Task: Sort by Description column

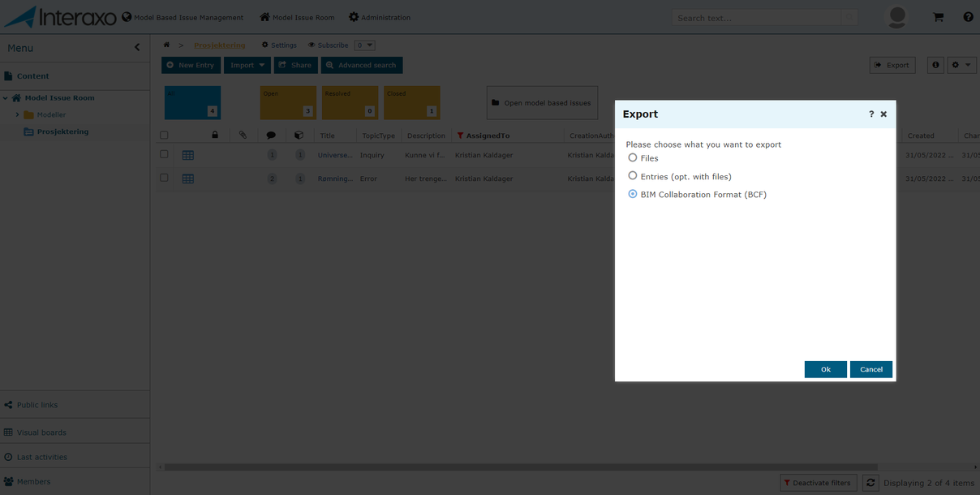Action: [426, 136]
